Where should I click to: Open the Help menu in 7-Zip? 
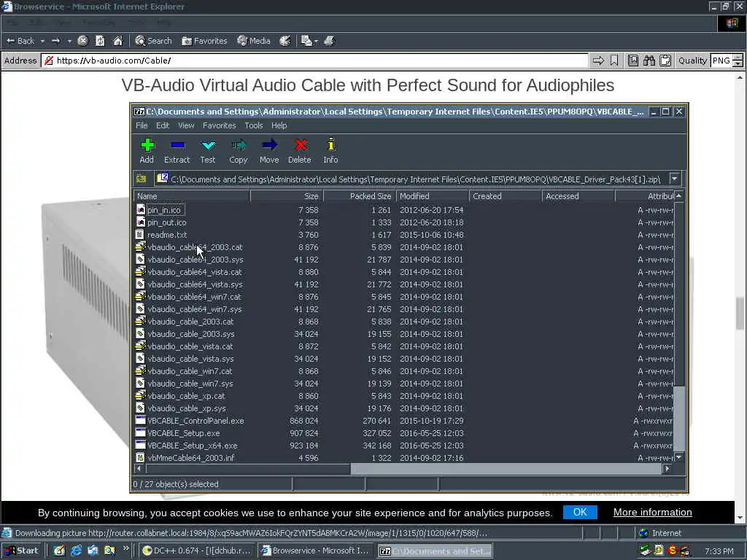(x=279, y=125)
